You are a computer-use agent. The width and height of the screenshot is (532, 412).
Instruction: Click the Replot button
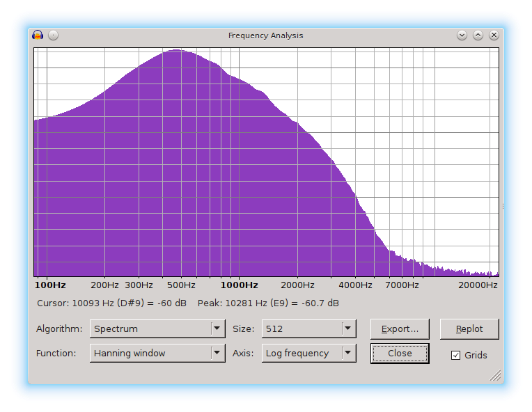pyautogui.click(x=469, y=329)
